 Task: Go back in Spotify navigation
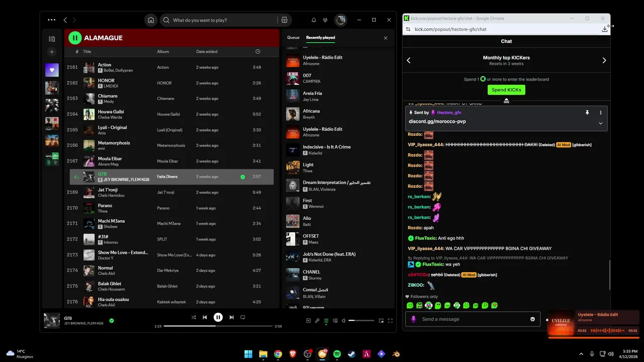click(65, 20)
